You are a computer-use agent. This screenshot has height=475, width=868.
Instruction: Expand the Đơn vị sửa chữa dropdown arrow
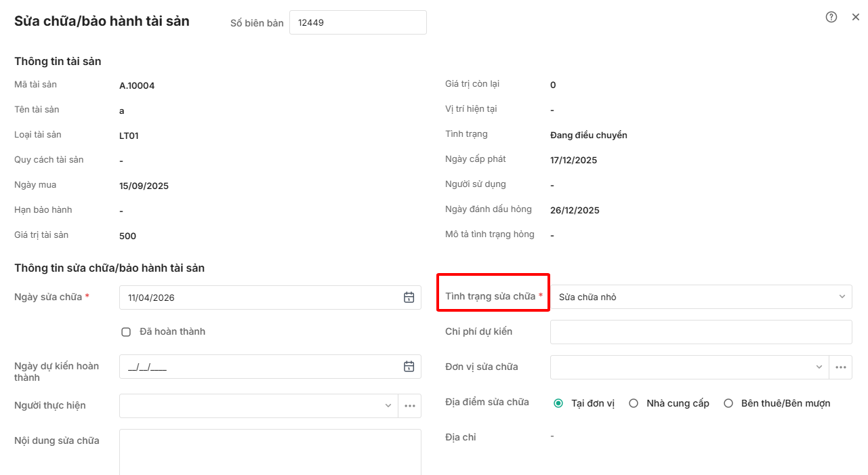[819, 367]
